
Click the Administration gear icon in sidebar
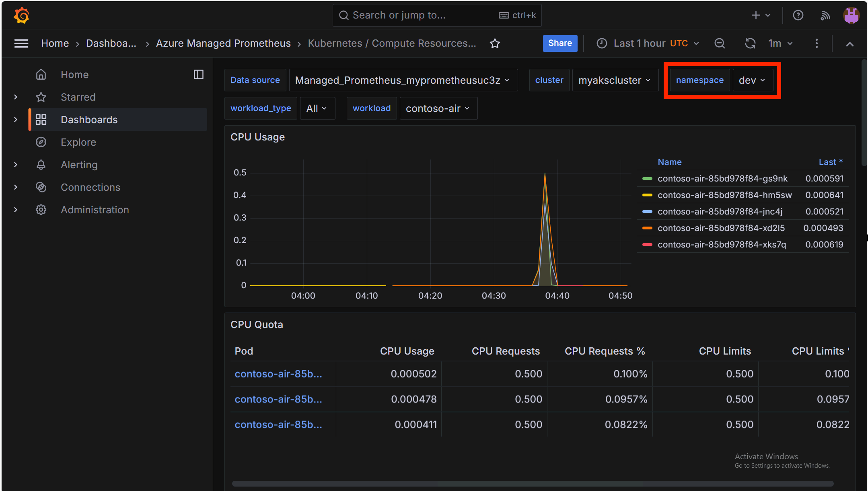click(x=41, y=210)
